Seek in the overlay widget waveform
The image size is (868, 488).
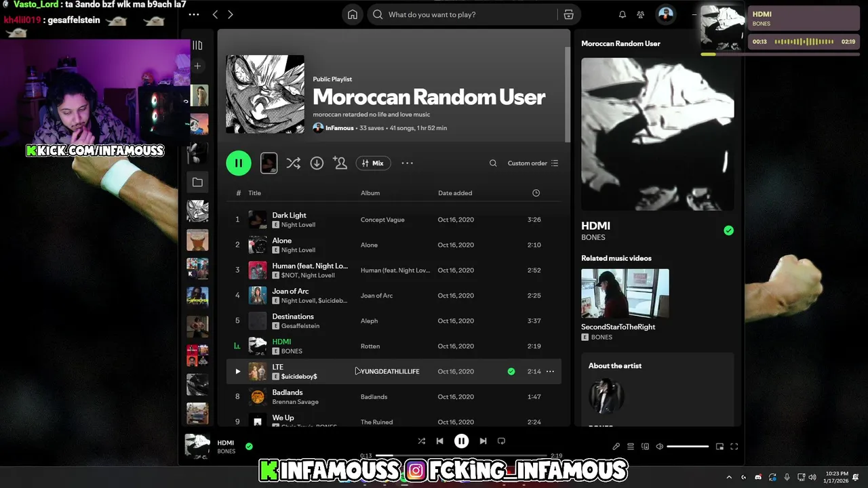click(804, 41)
